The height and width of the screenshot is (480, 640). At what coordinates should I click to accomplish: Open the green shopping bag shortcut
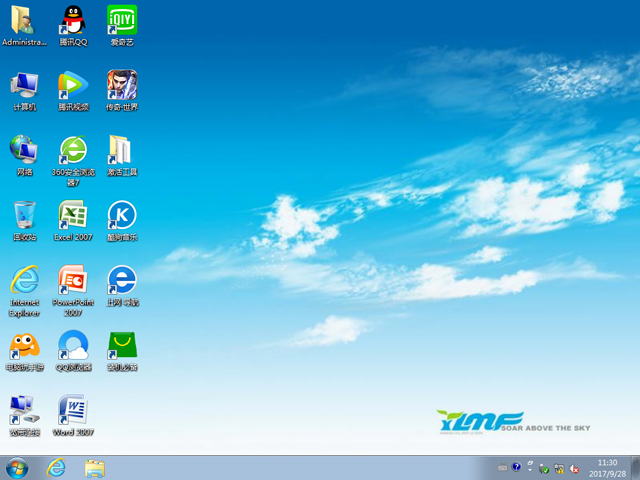coord(121,346)
